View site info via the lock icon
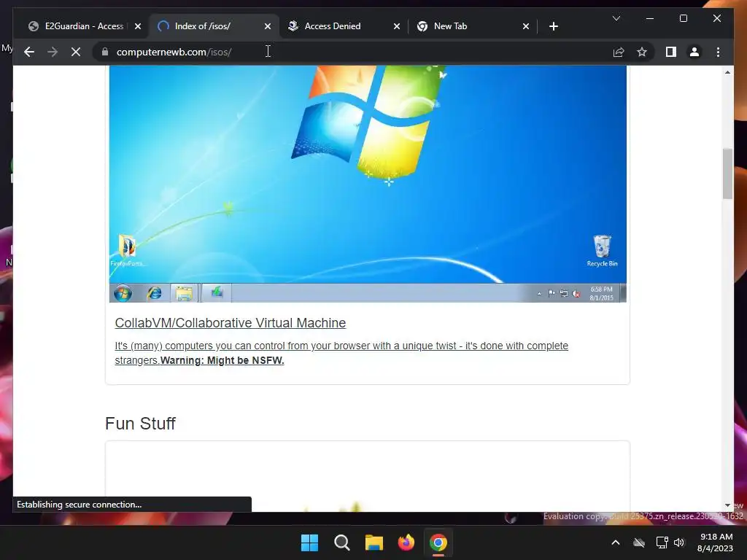The width and height of the screenshot is (747, 560). [x=105, y=52]
